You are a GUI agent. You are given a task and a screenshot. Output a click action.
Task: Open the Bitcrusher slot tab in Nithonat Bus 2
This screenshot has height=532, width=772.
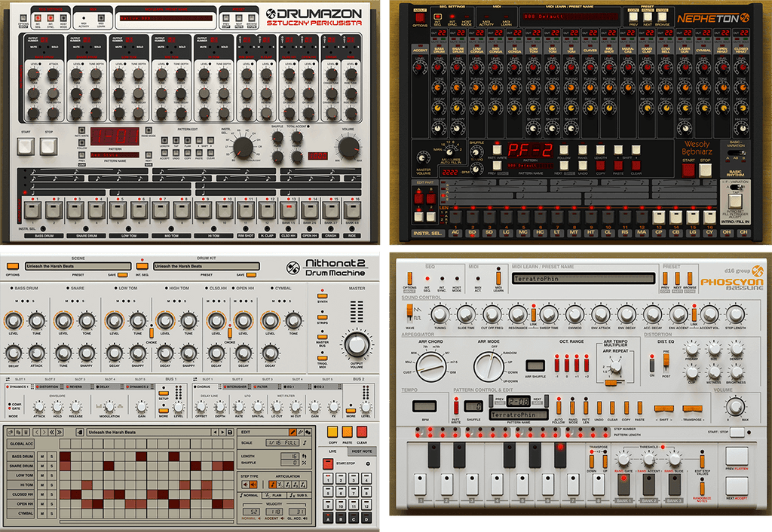[236, 387]
